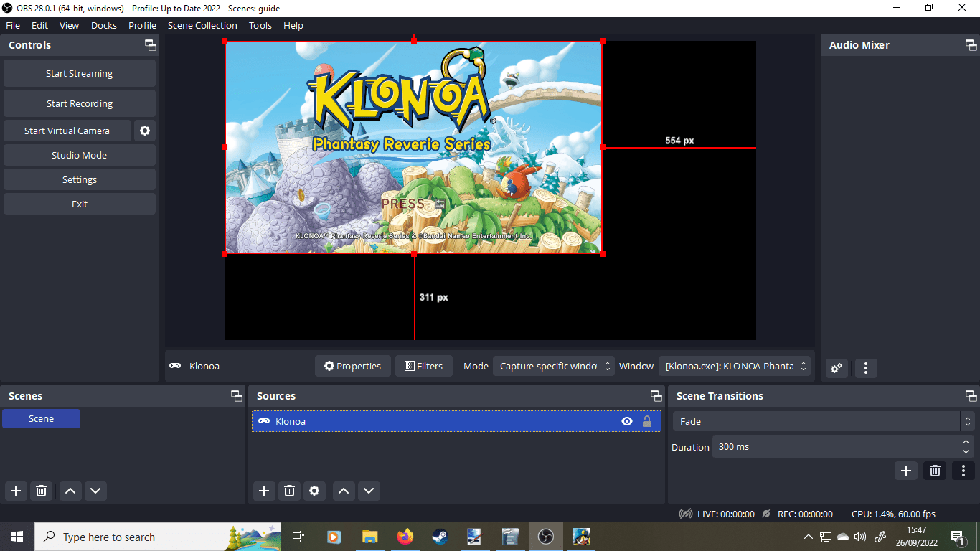Pop out the Scenes dock
Image resolution: width=980 pixels, height=551 pixels.
[236, 396]
